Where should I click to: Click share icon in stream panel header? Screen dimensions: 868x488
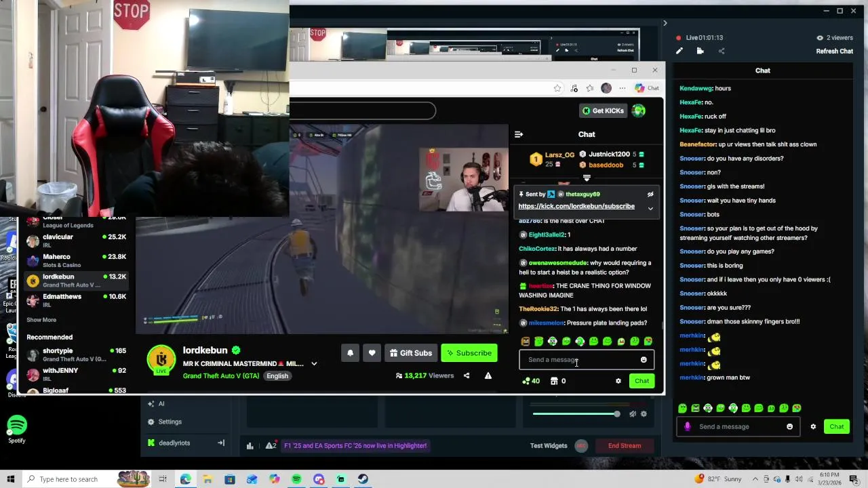tap(721, 51)
